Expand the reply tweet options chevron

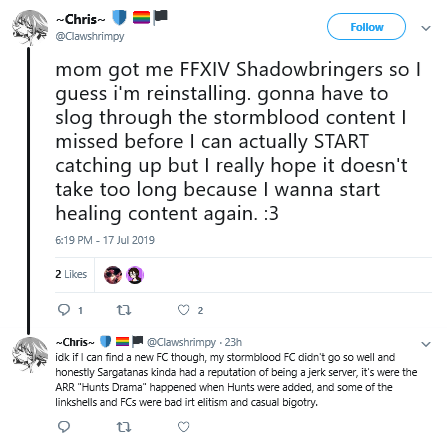pos(426,344)
